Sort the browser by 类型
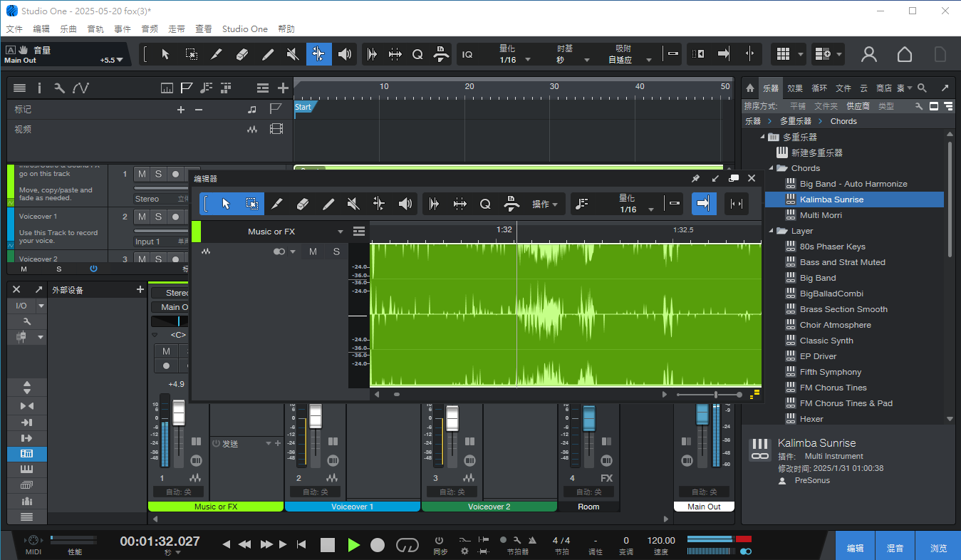The height and width of the screenshot is (560, 961). (x=886, y=106)
